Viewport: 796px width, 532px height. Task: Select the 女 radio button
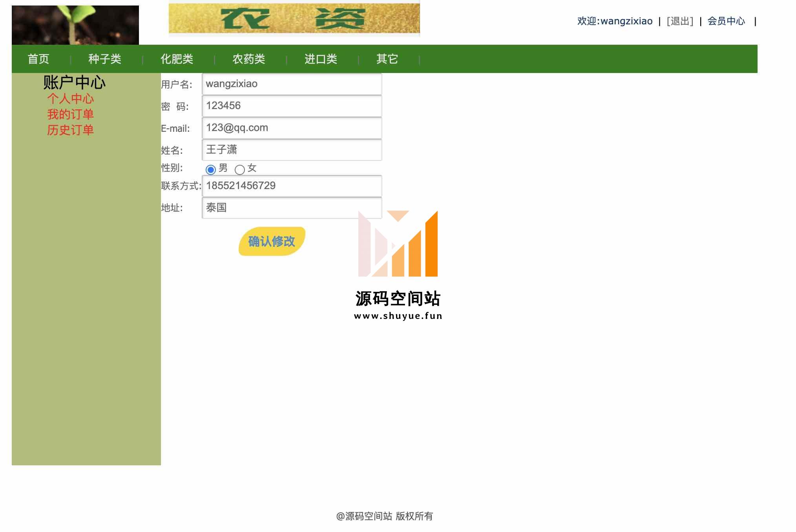click(x=240, y=169)
